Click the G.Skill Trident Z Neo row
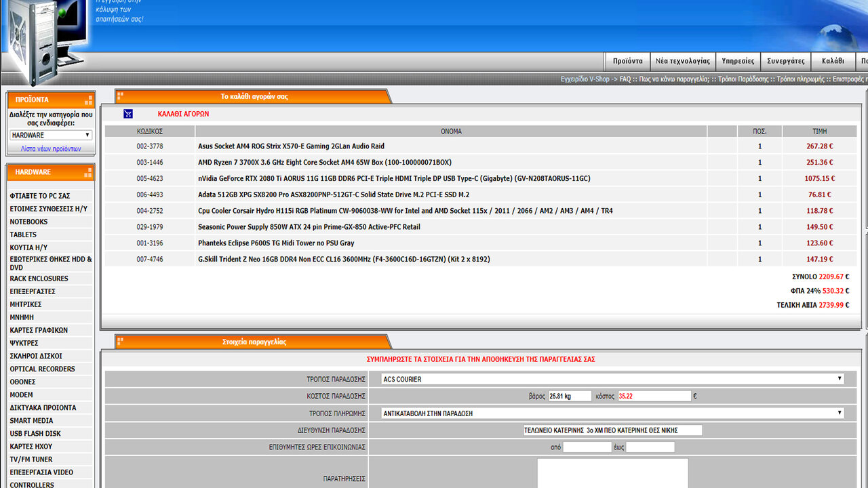Viewport: 868px width, 488px height. coord(480,259)
